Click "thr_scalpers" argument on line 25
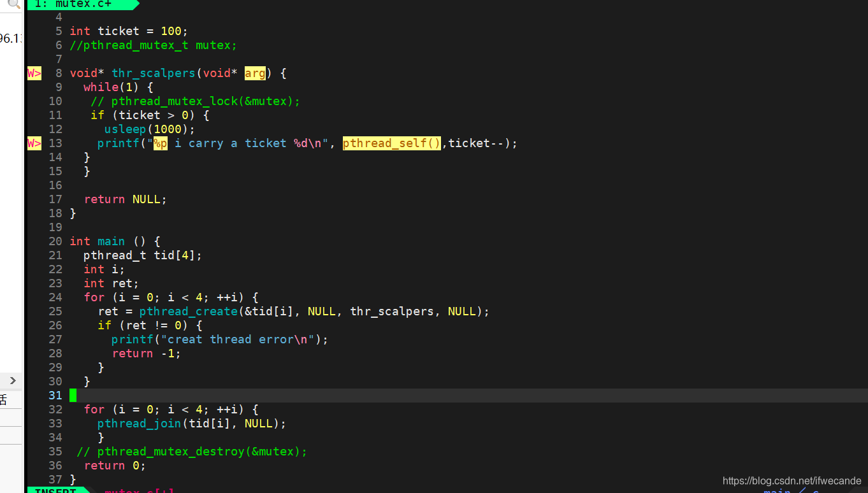This screenshot has height=493, width=868. pyautogui.click(x=392, y=311)
